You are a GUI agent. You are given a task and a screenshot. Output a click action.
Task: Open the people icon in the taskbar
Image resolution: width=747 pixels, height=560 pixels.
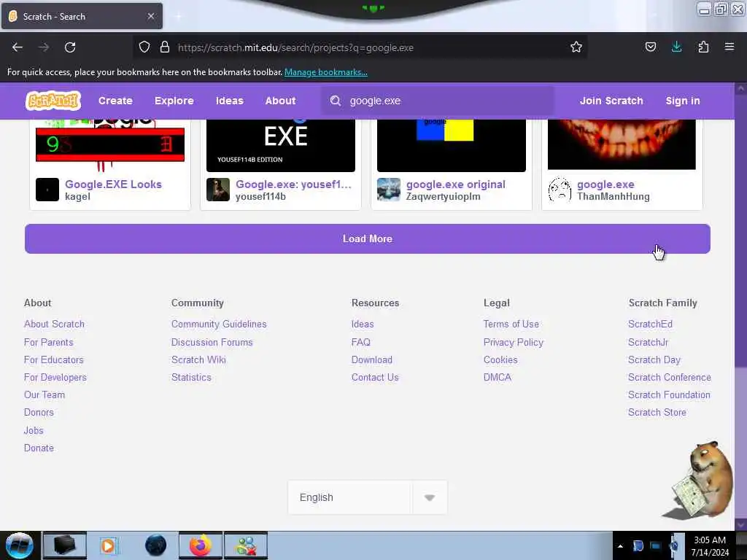pos(247,545)
